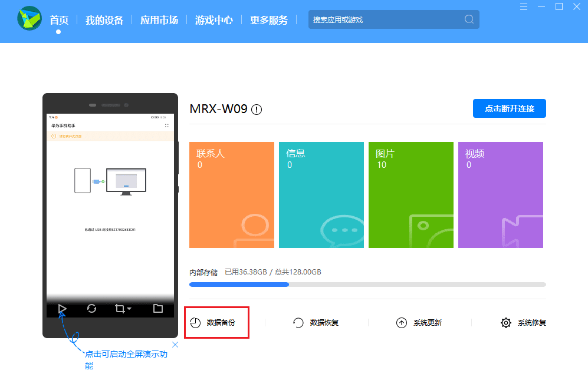This screenshot has height=377, width=588.
Task: Launch 系统更新 to update the system
Action: pyautogui.click(x=419, y=322)
